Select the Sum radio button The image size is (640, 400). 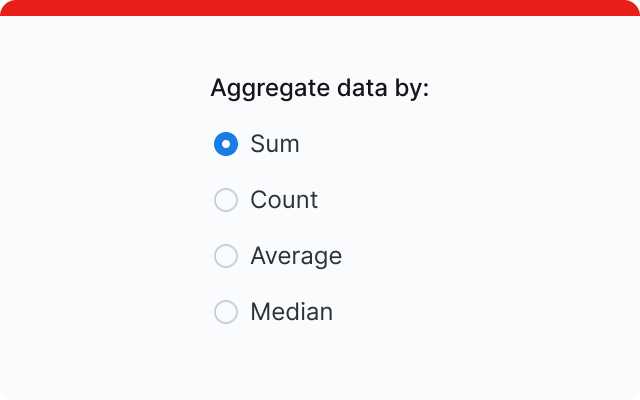tap(226, 144)
